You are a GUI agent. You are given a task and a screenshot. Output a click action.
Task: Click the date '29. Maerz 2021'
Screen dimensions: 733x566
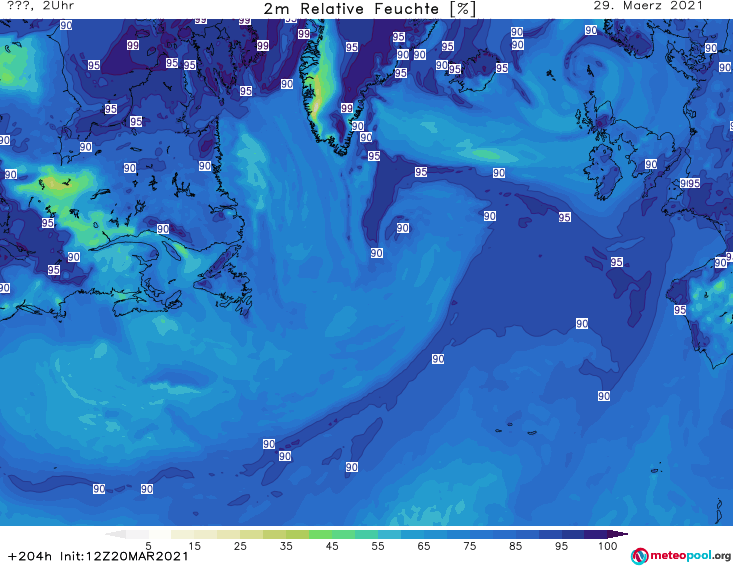click(x=648, y=6)
